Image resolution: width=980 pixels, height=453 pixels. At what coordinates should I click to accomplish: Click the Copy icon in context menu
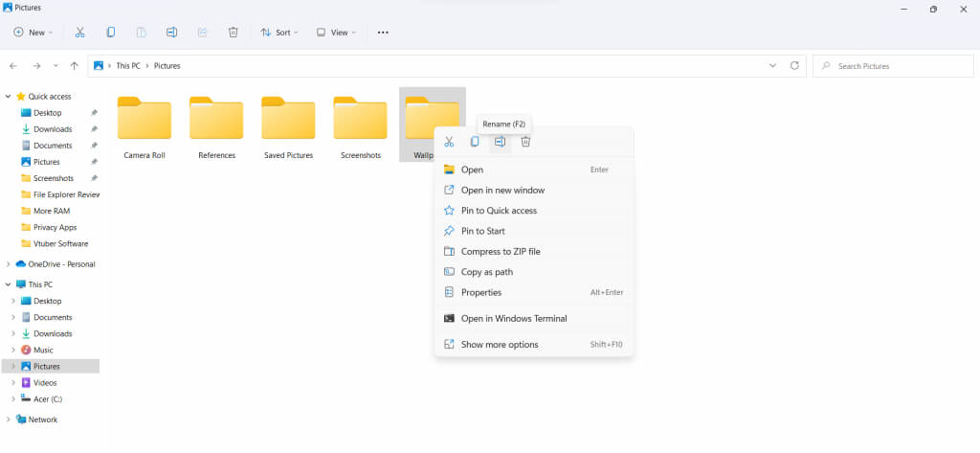tap(474, 142)
